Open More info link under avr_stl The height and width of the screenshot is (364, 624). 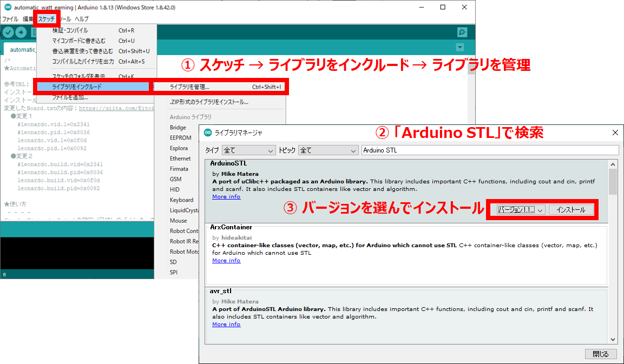coord(226,324)
